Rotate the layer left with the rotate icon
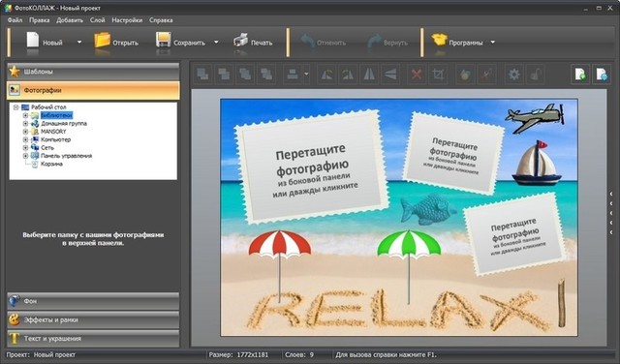620x364 pixels. tap(326, 75)
